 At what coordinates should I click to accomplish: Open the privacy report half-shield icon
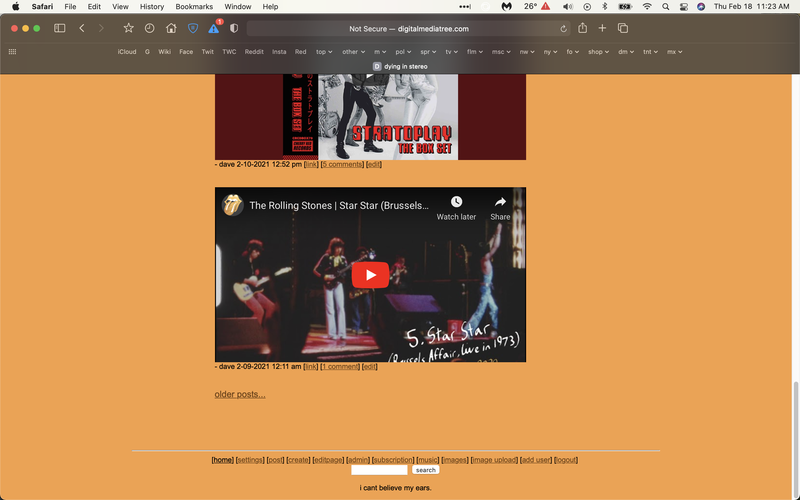click(x=234, y=29)
